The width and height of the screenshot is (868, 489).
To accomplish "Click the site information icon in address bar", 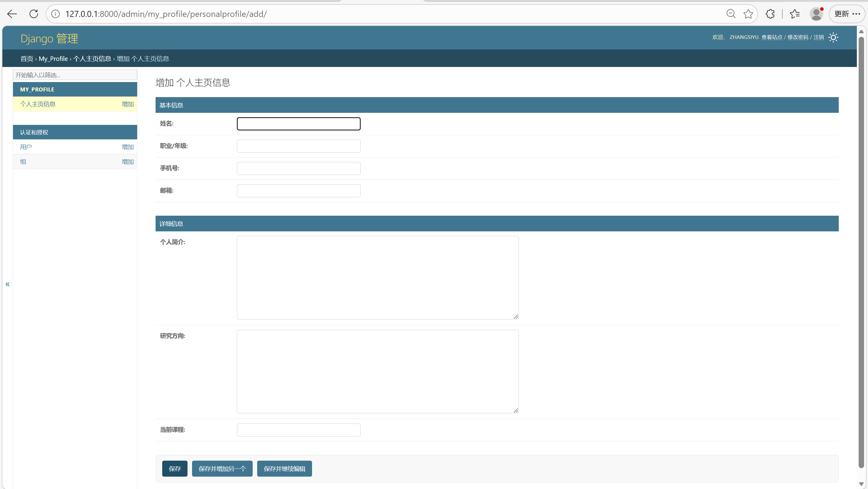I will point(55,14).
